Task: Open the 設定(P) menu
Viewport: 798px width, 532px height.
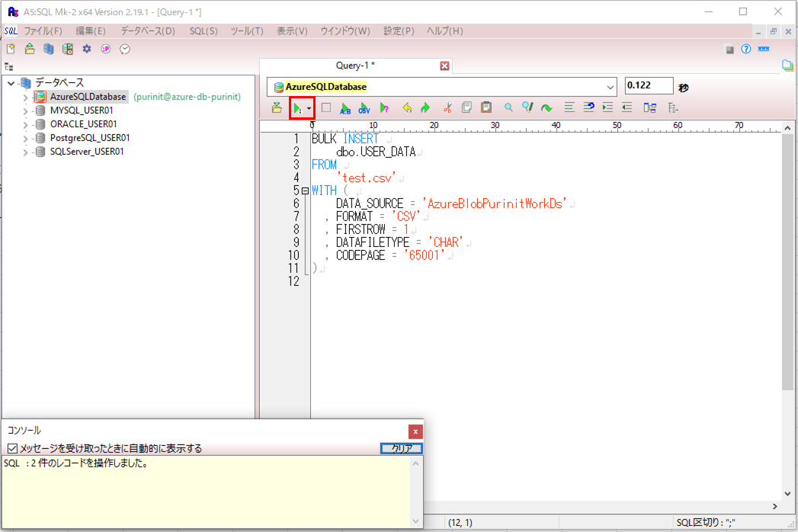Action: pos(399,31)
